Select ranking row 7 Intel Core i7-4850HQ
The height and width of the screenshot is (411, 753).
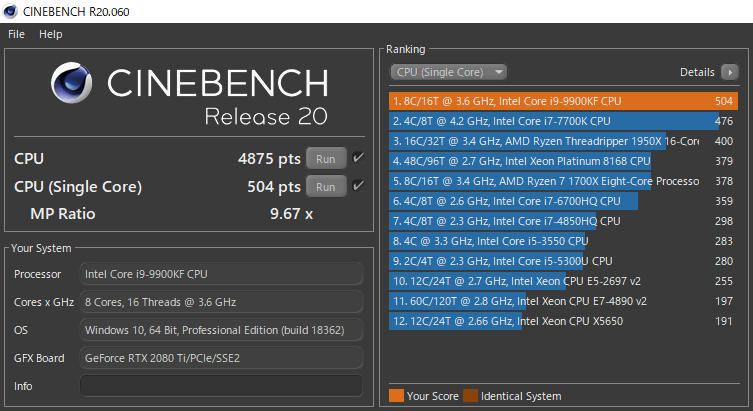pyautogui.click(x=563, y=221)
